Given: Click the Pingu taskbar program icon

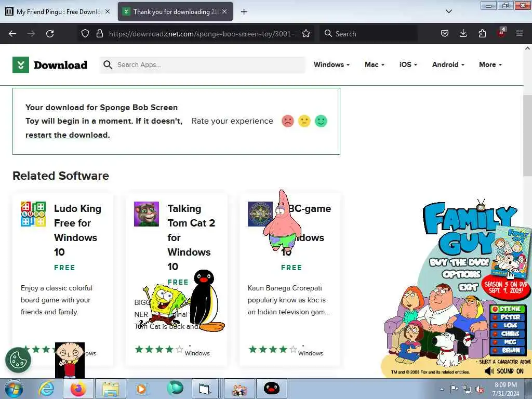Looking at the screenshot, I should (x=272, y=389).
